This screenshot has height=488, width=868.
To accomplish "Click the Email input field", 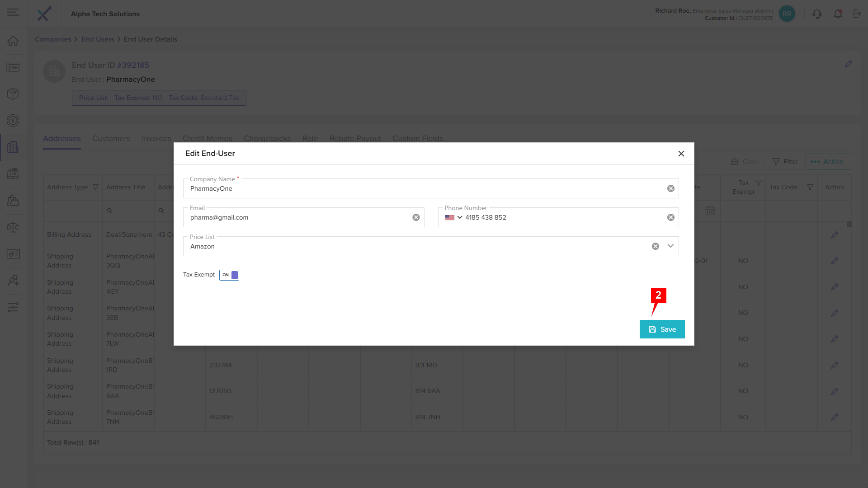I will [298, 218].
